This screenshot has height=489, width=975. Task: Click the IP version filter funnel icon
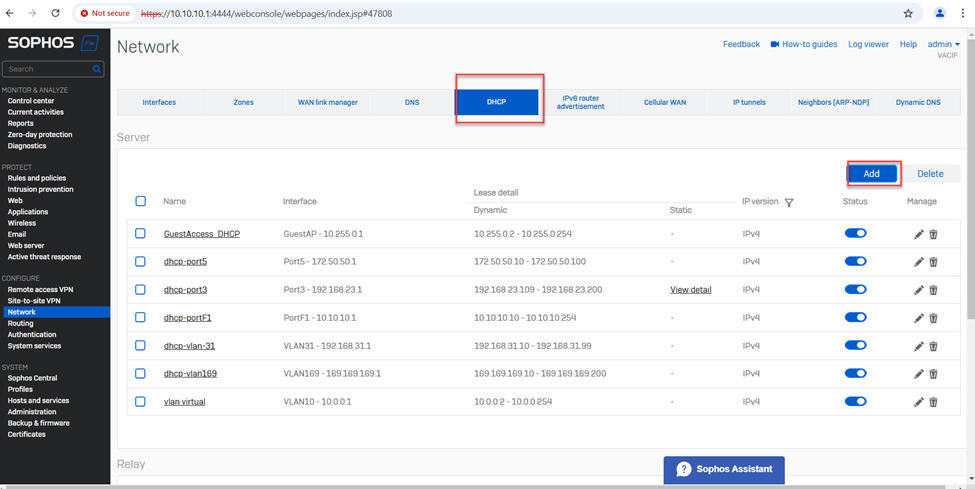[x=789, y=203]
